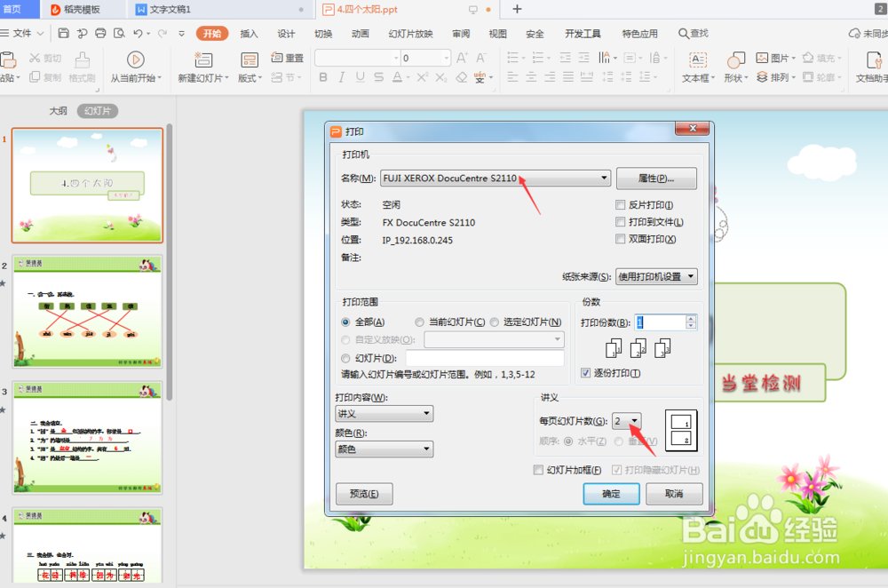Open the 打印内容 dropdown showing 讲义
The width and height of the screenshot is (888, 588).
[x=428, y=413]
